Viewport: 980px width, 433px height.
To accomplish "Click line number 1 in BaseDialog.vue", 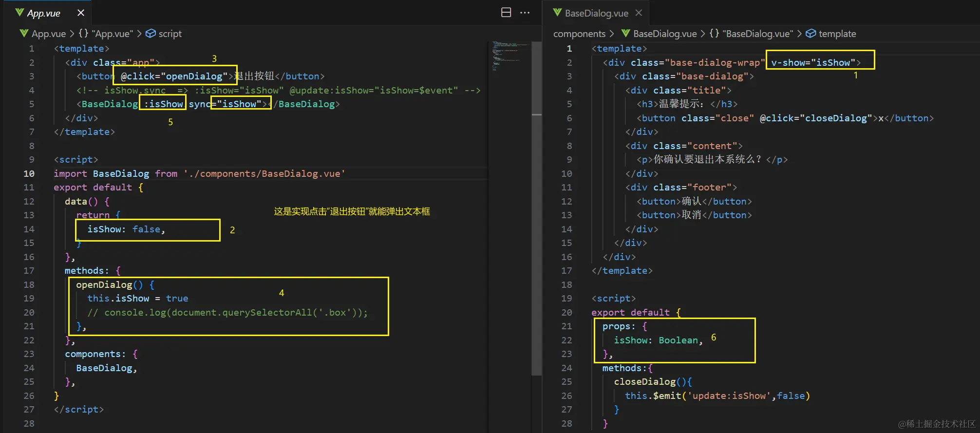I will tap(569, 49).
